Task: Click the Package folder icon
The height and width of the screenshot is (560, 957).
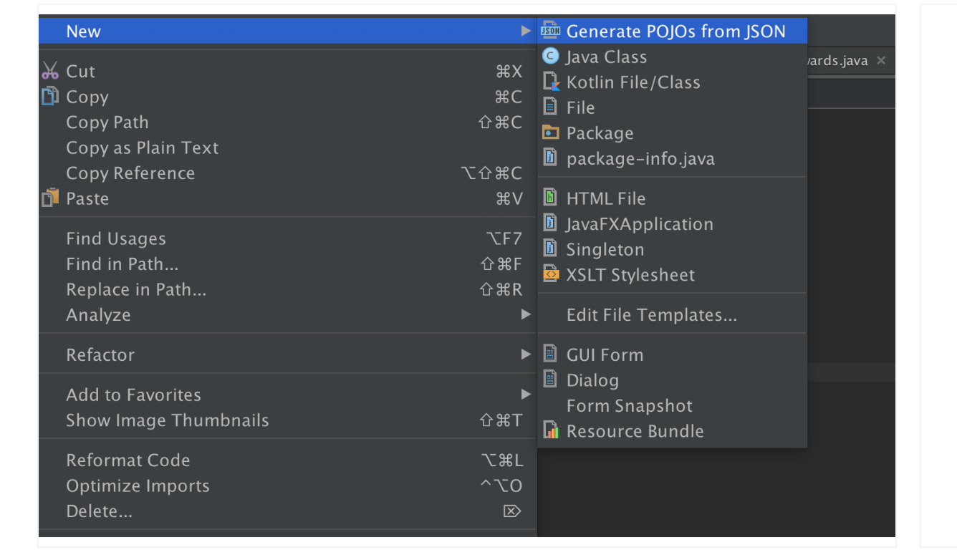Action: 551,132
